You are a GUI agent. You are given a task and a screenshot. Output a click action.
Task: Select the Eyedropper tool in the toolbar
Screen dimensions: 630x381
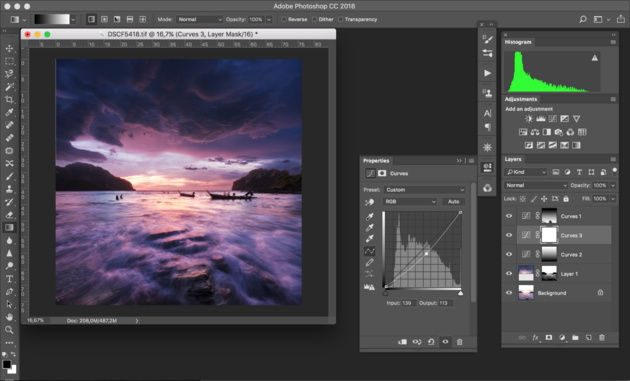[x=9, y=112]
